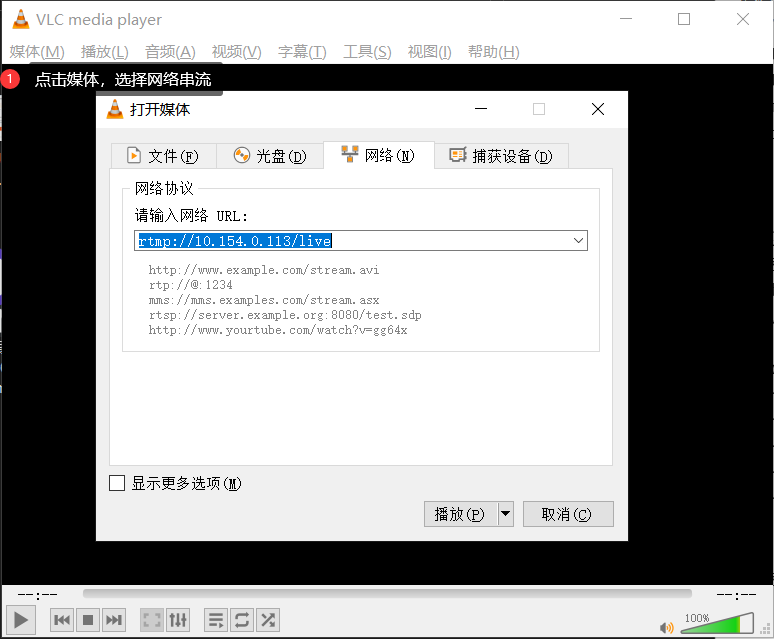The image size is (774, 639).
Task: Close the VLC media player window
Action: tap(742, 19)
